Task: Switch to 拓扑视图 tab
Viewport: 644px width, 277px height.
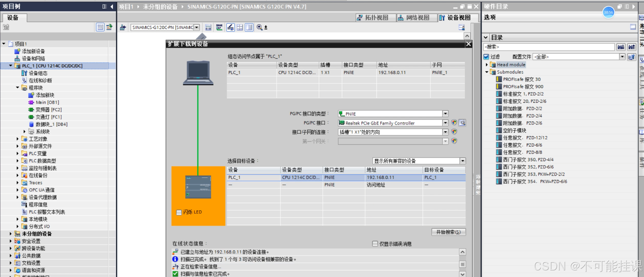Action: [376, 18]
